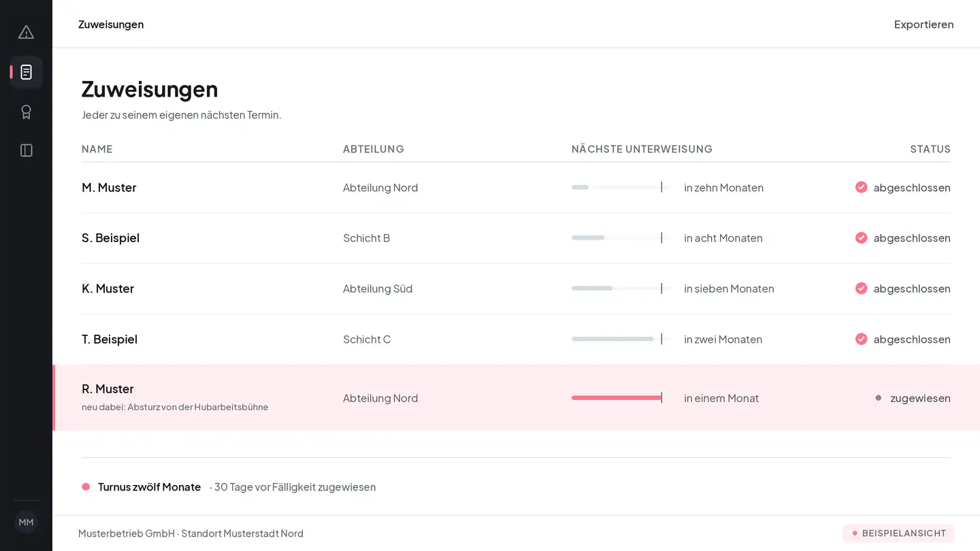Sort by the Abteilung column header
Viewport: 980px width, 551px height.
374,148
